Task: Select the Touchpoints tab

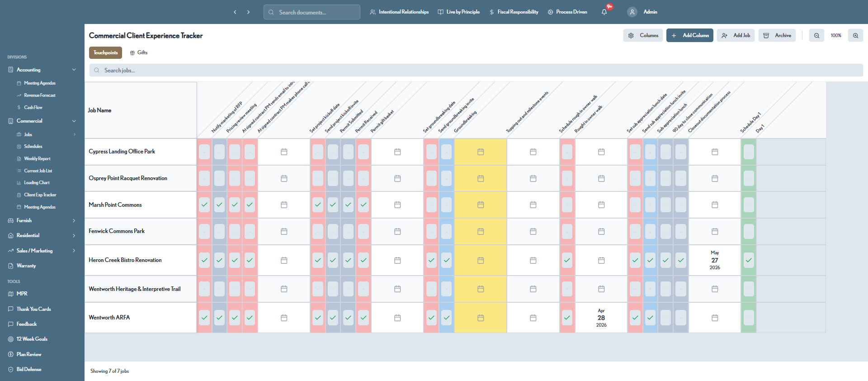Action: 105,53
